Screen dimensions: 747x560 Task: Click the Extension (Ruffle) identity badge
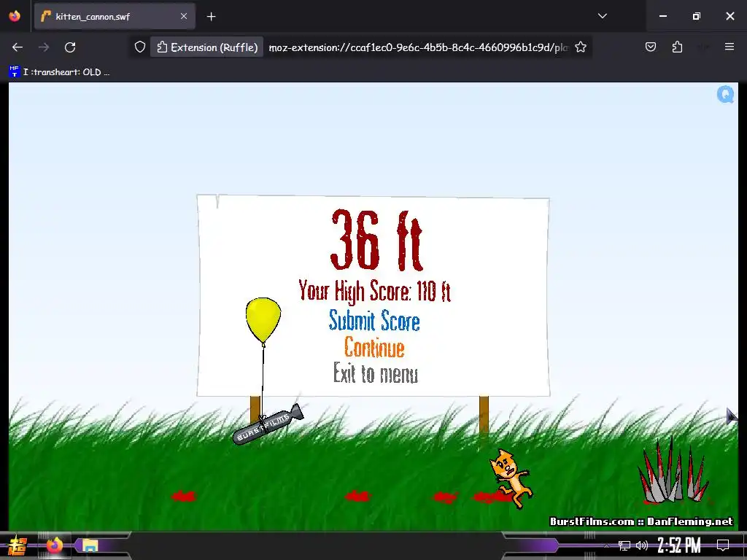click(x=206, y=47)
